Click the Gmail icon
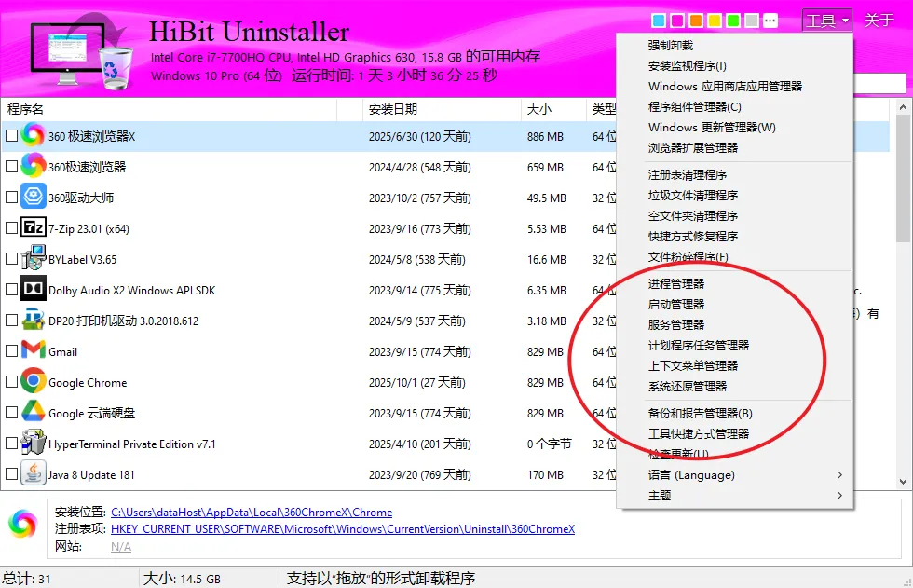Viewport: 913px width, 588px height. click(x=34, y=349)
